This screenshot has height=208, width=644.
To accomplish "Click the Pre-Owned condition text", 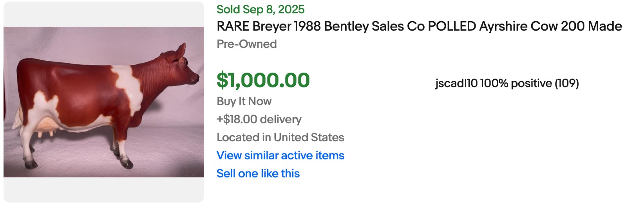I will (247, 44).
